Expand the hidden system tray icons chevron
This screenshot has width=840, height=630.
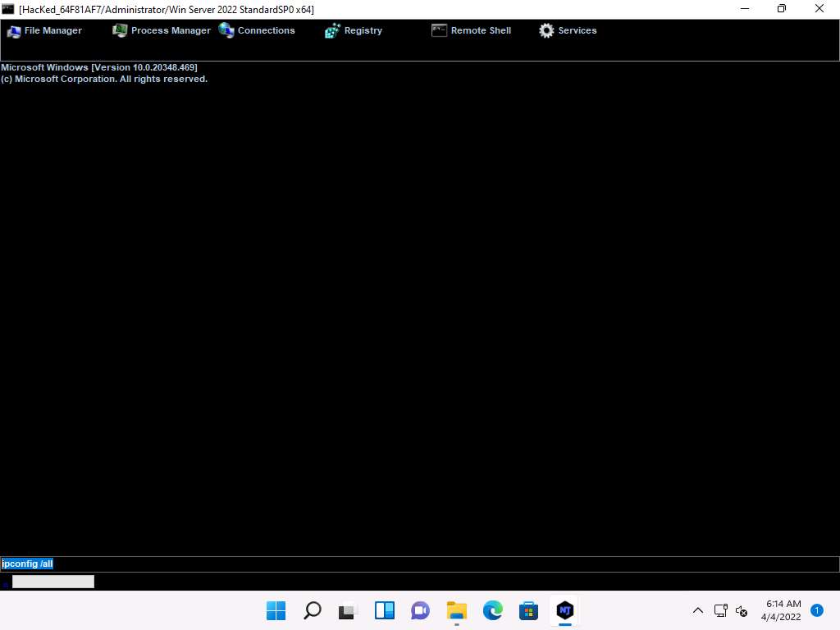698,610
